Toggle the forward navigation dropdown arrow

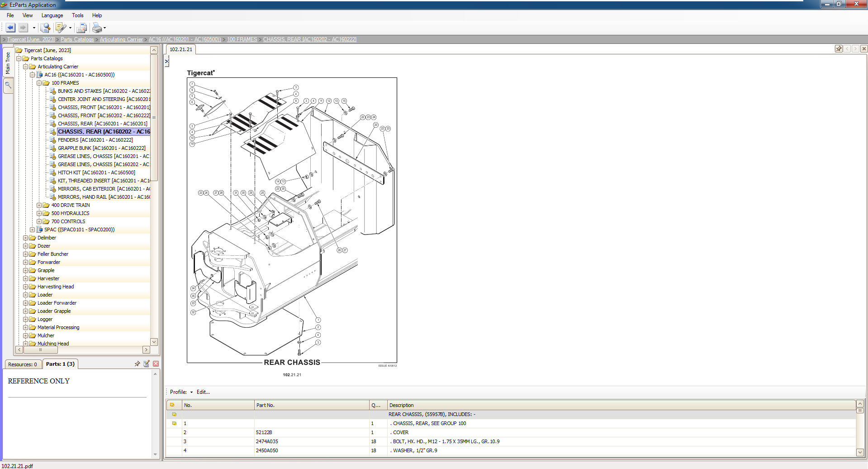pyautogui.click(x=30, y=28)
